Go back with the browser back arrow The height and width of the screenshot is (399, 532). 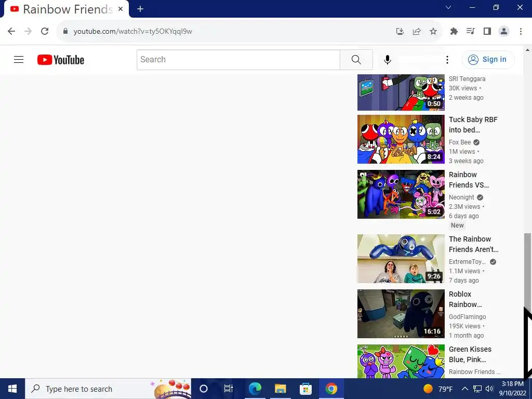(x=11, y=31)
